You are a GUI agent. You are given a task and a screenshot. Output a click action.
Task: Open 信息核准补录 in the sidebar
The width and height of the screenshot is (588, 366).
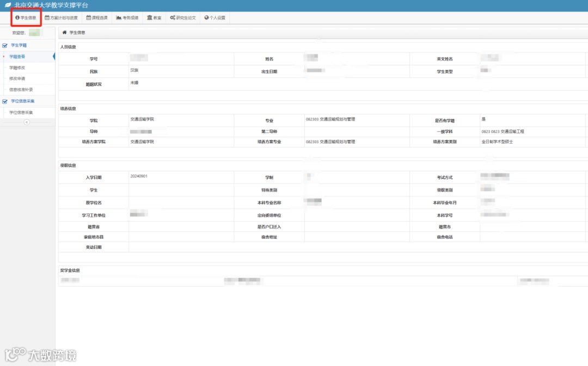(x=21, y=90)
